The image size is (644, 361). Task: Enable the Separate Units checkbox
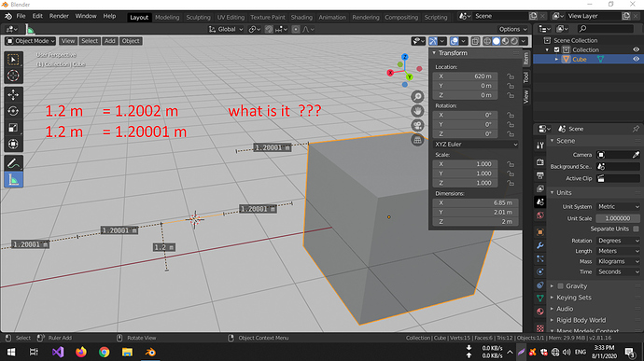pyautogui.click(x=636, y=229)
